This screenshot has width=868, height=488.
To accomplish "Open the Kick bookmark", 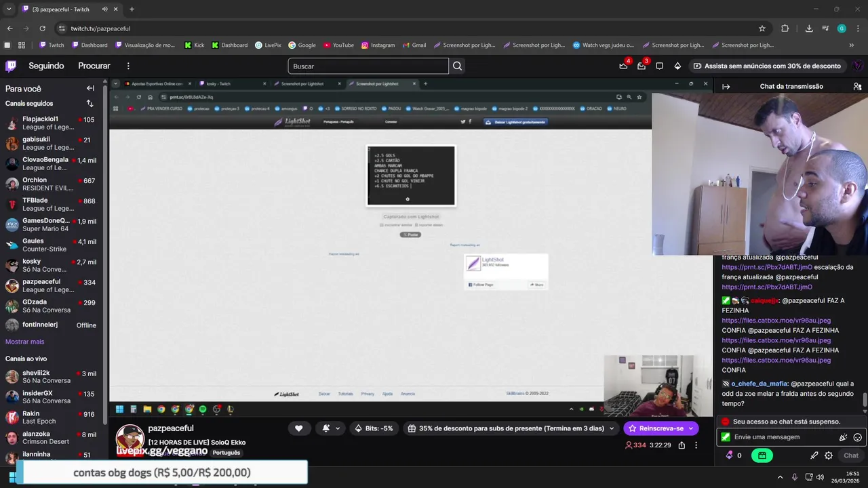I will point(194,45).
